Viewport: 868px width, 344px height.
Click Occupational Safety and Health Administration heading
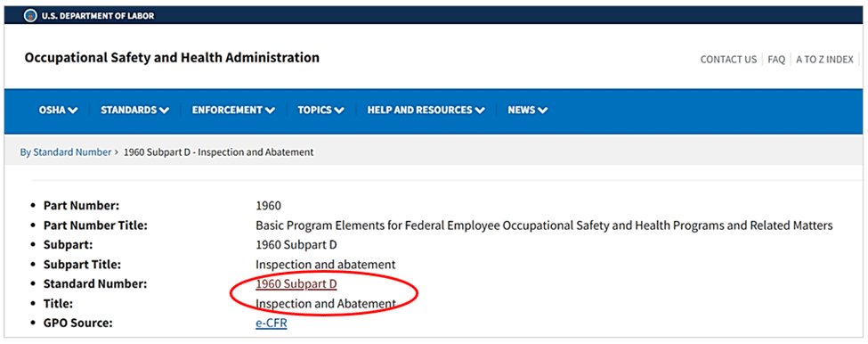pos(172,58)
